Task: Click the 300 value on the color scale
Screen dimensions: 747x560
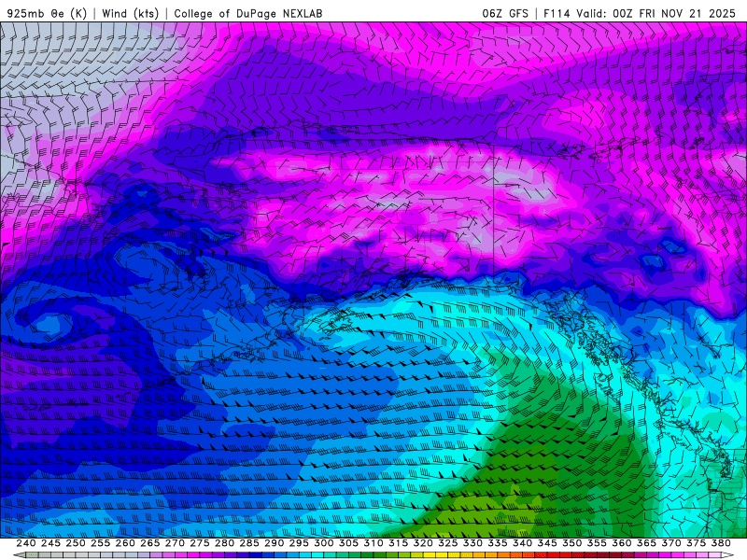Action: (323, 543)
